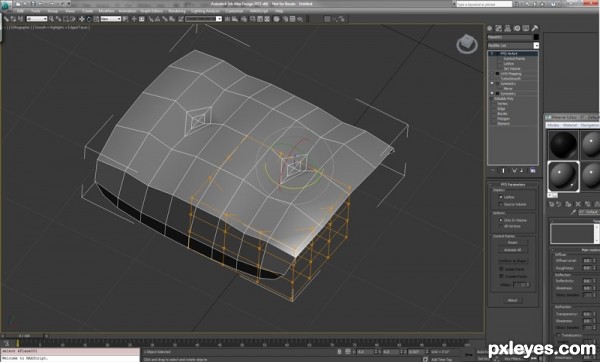The image size is (600, 362).
Task: Select the Polygon sub-object in stack
Action: click(503, 119)
